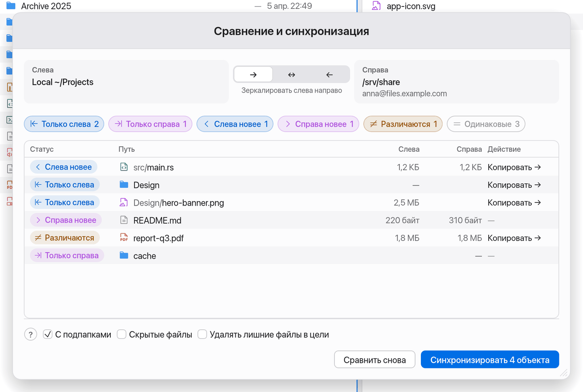Image resolution: width=583 pixels, height=392 pixels.
Task: Toggle the 'Одинаковые 3' filter chip
Action: click(x=486, y=124)
